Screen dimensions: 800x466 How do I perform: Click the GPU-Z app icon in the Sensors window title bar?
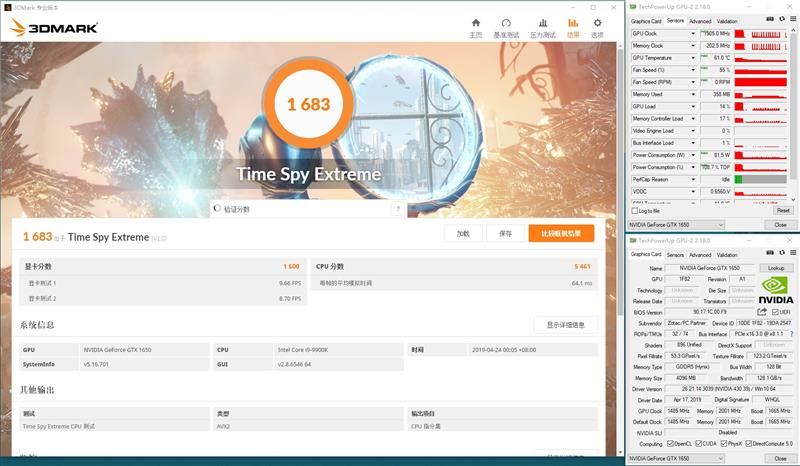click(633, 7)
